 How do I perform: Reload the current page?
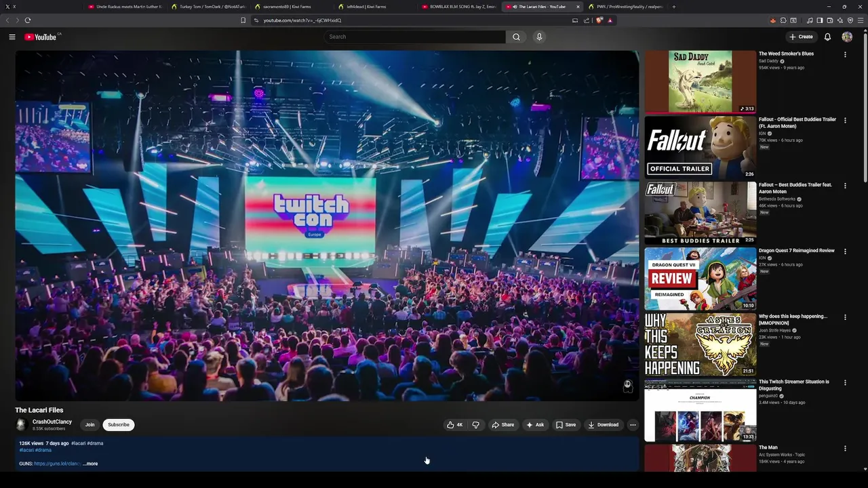28,20
